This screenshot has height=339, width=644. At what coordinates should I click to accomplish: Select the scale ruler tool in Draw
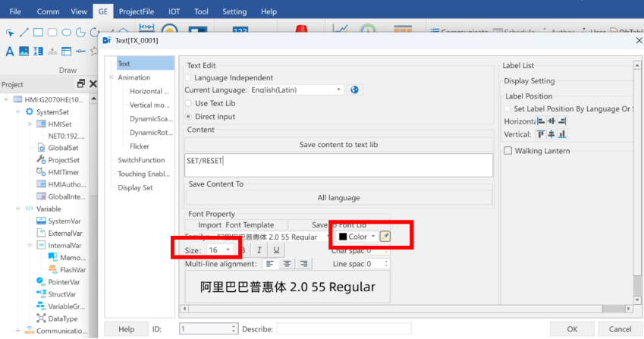(38, 52)
